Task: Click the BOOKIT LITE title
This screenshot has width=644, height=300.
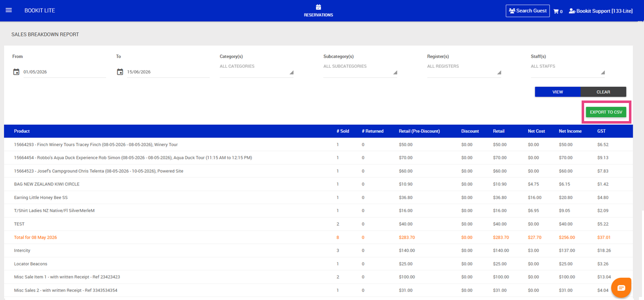Action: click(x=40, y=11)
